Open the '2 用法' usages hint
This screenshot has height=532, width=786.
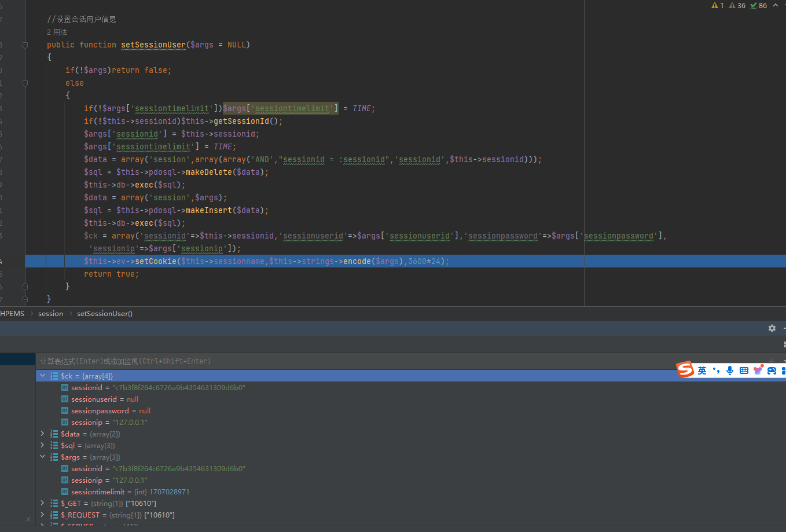[57, 32]
